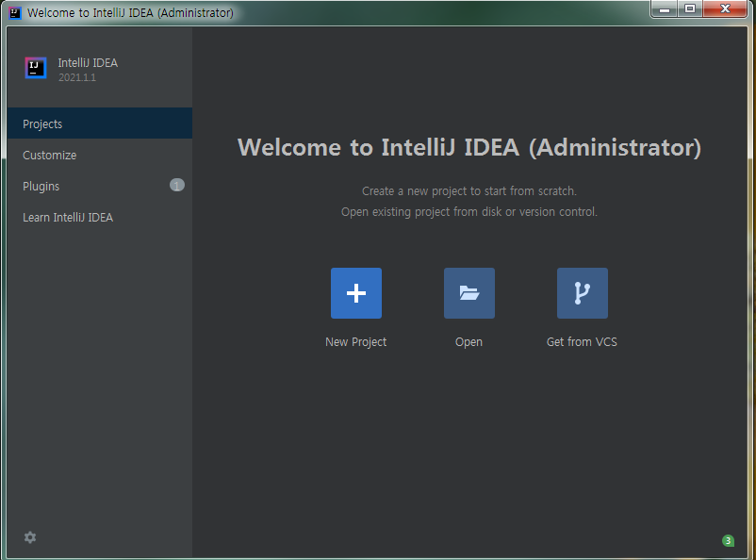Screen dimensions: 756x560
Task: Minimize the Welcome window
Action: [665, 8]
